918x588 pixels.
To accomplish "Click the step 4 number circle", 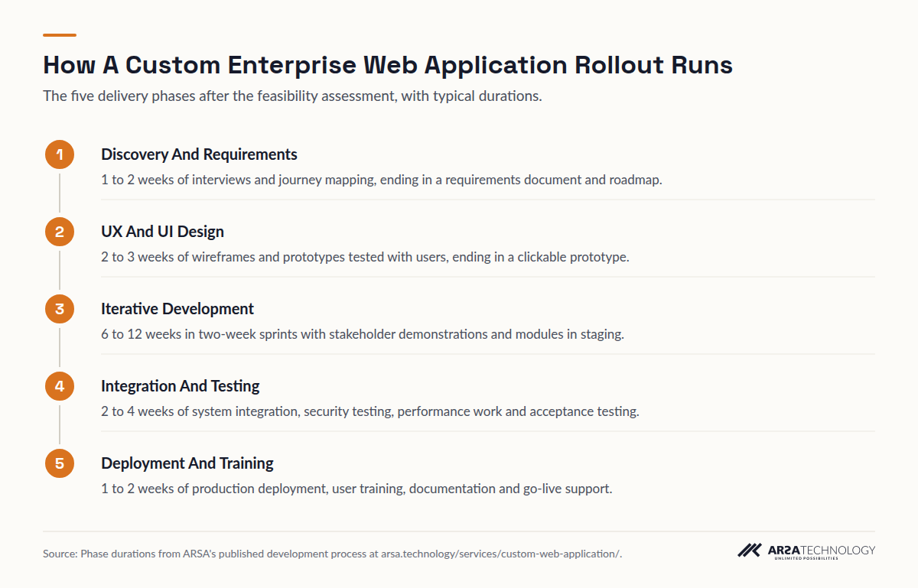I will (x=60, y=386).
